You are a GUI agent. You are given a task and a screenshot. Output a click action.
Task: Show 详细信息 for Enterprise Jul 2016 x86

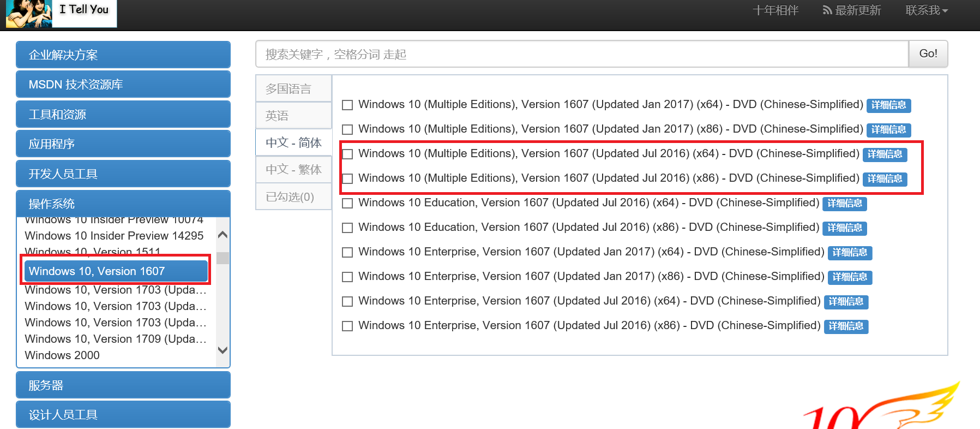pos(846,326)
